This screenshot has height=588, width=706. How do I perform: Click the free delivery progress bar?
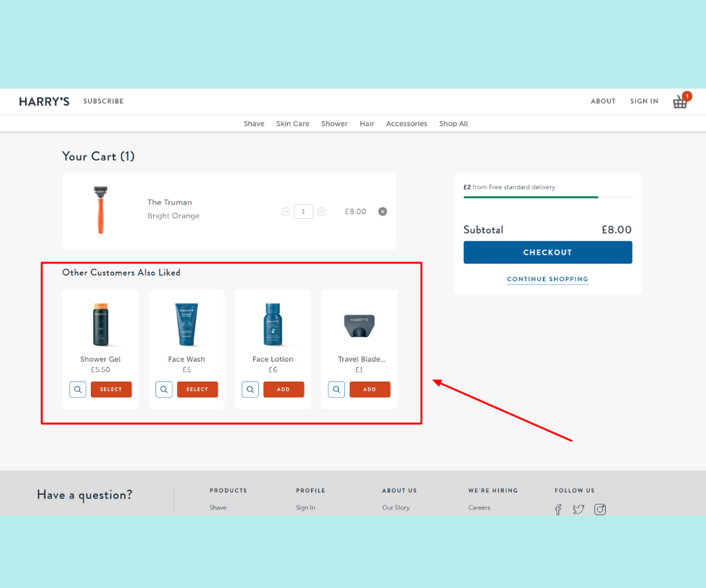coord(548,197)
